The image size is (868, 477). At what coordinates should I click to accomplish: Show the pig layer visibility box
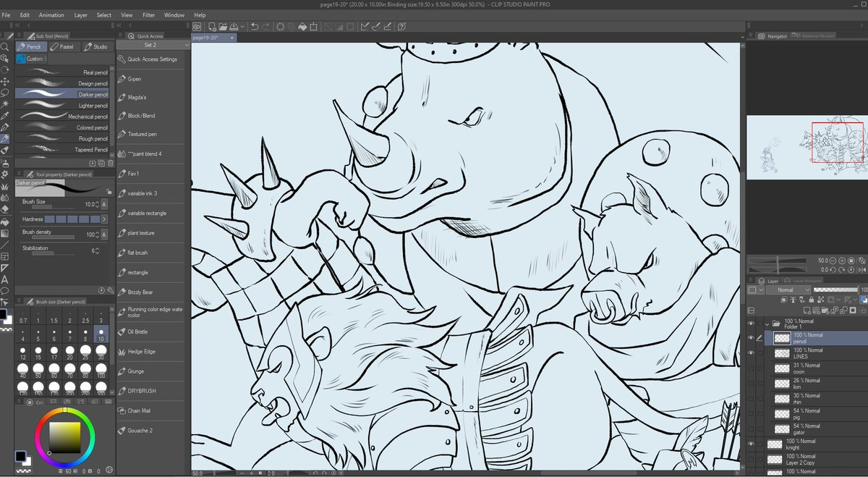coord(751,414)
